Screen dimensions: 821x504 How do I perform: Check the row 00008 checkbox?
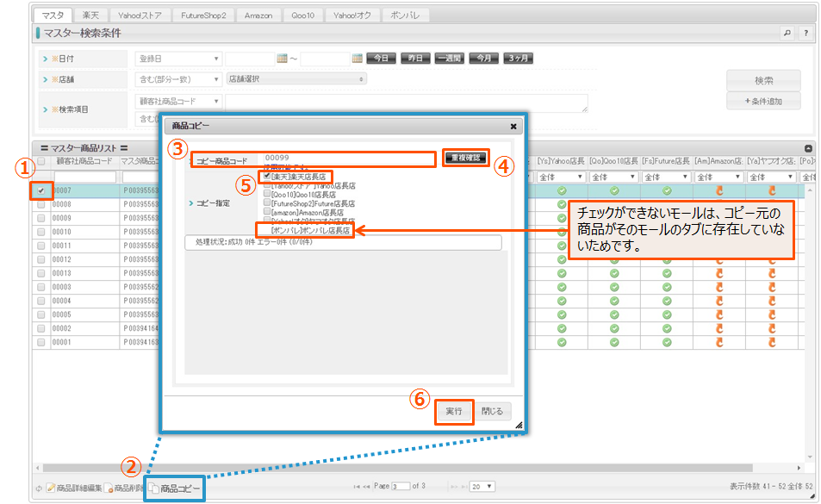pos(40,204)
